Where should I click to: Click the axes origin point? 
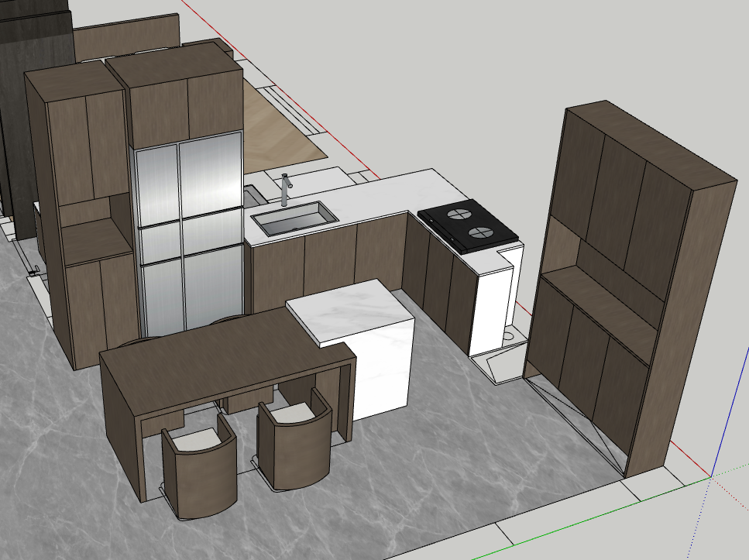[x=711, y=477]
